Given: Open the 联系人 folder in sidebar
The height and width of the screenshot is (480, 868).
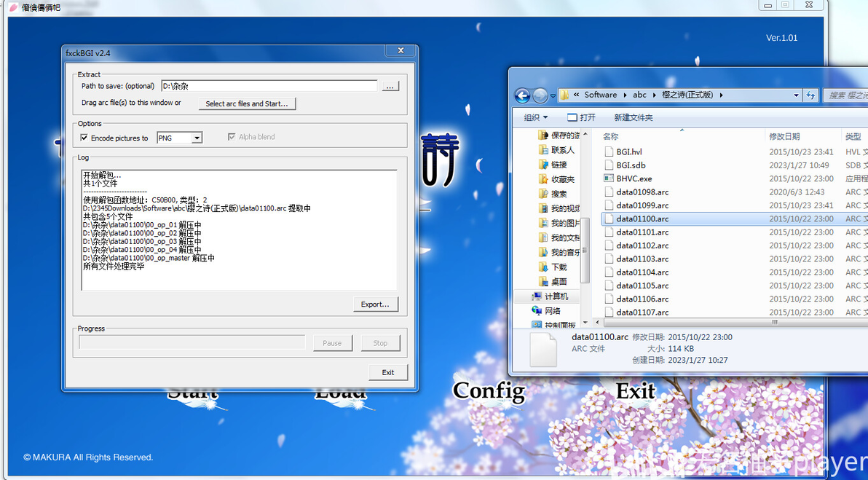Looking at the screenshot, I should click(x=556, y=150).
